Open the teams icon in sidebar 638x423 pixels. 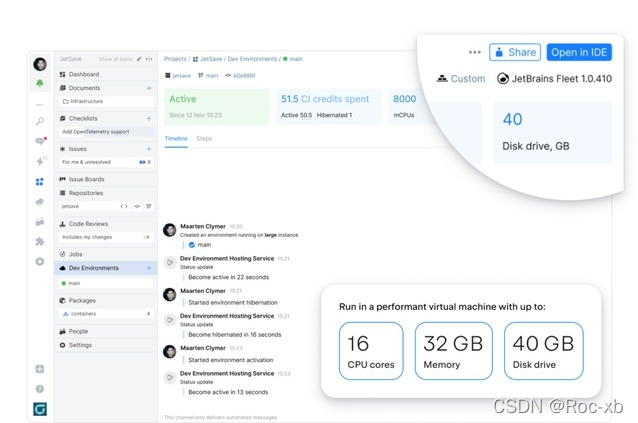[x=39, y=222]
